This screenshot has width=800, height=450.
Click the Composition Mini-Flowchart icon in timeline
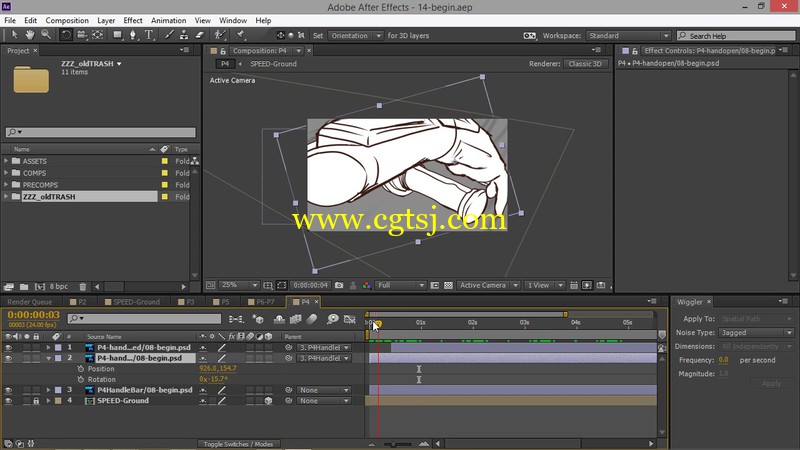point(236,319)
